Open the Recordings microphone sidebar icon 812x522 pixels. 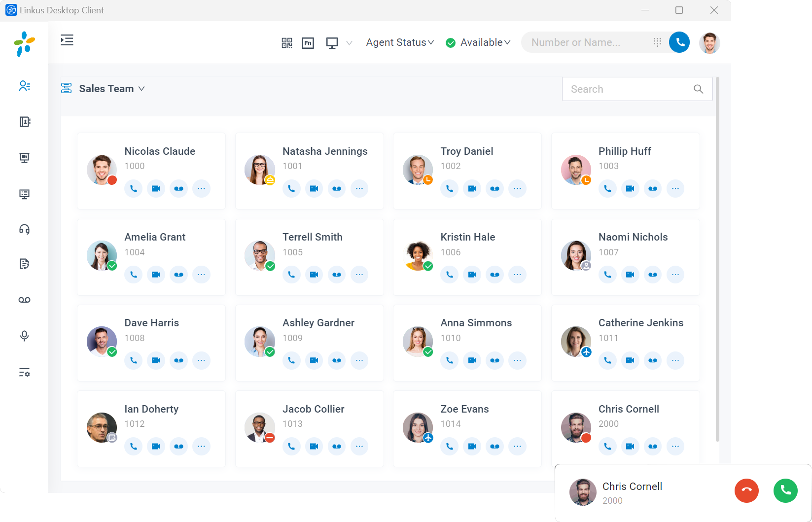point(24,336)
